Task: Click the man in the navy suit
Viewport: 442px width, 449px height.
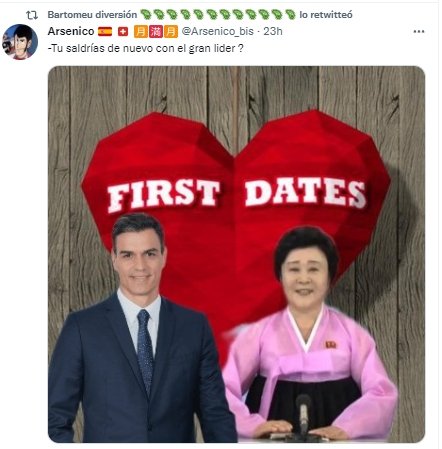Action: (x=140, y=328)
